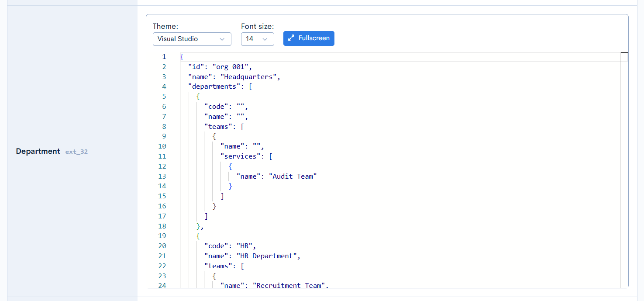Open the Font size dropdown showing 14

click(257, 39)
